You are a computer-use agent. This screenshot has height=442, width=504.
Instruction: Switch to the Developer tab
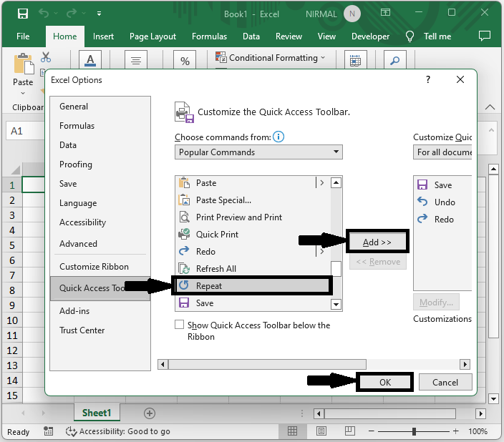coord(370,36)
